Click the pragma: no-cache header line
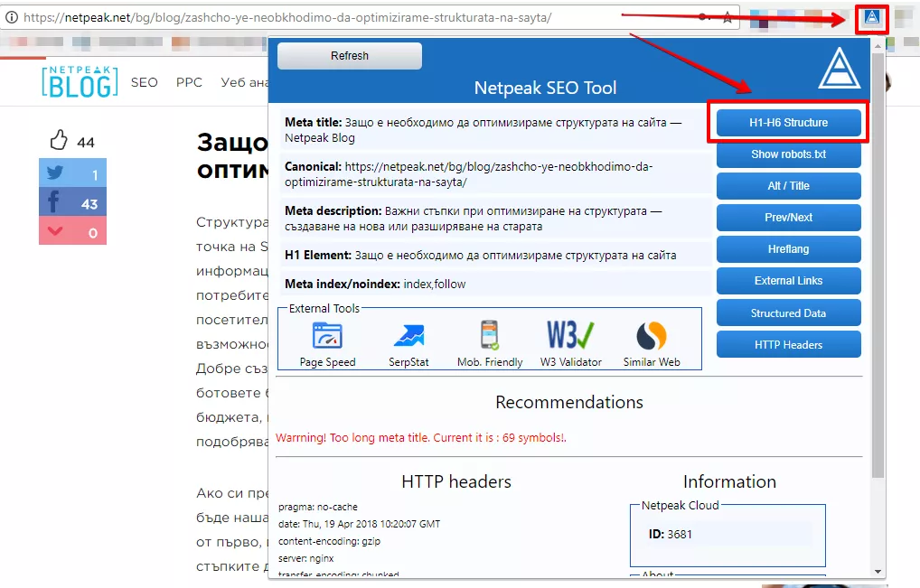The height and width of the screenshot is (588, 920). 318,507
